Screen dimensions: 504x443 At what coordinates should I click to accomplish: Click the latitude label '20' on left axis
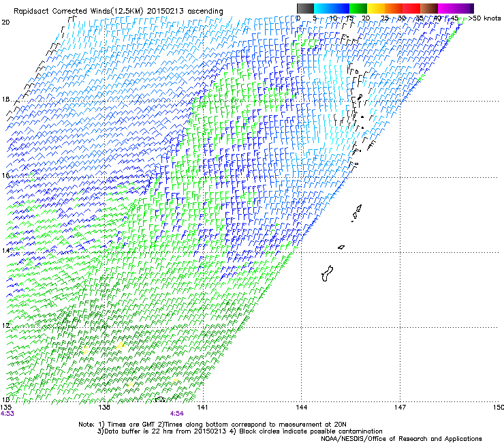pyautogui.click(x=5, y=22)
